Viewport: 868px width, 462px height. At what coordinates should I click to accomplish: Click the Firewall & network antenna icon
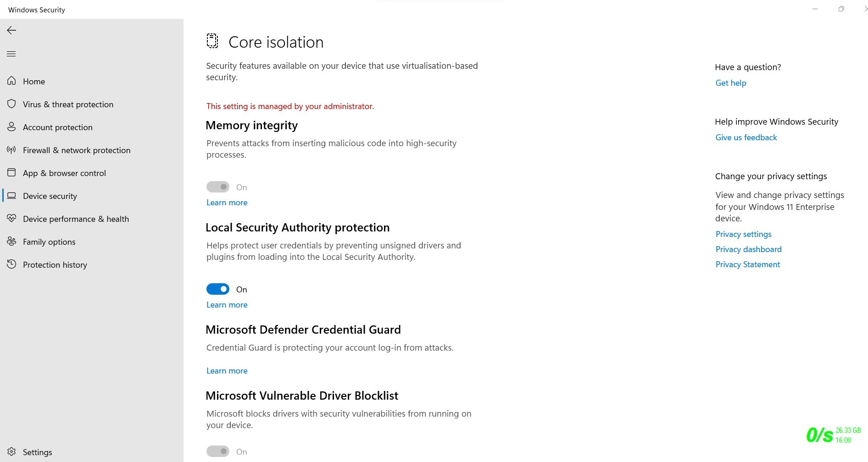coord(11,150)
